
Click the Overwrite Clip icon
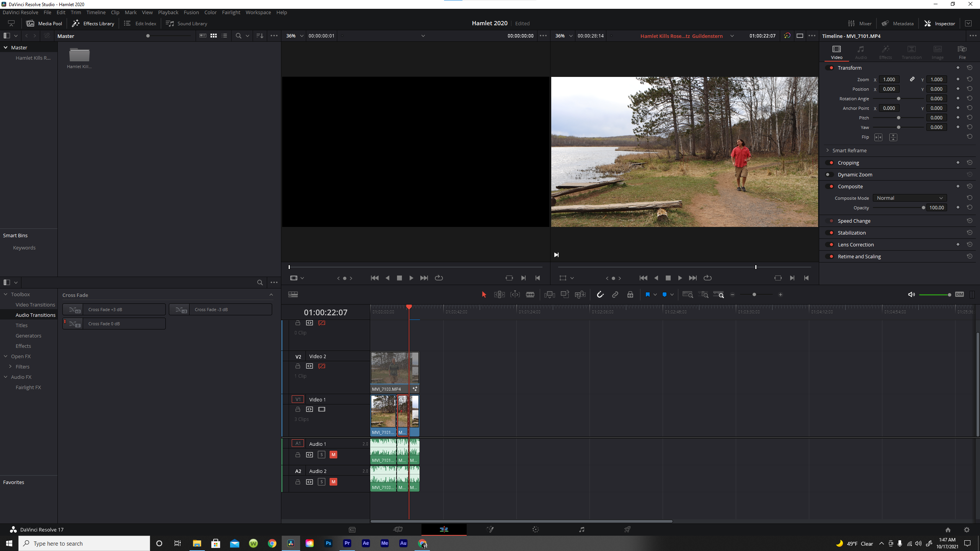point(565,294)
